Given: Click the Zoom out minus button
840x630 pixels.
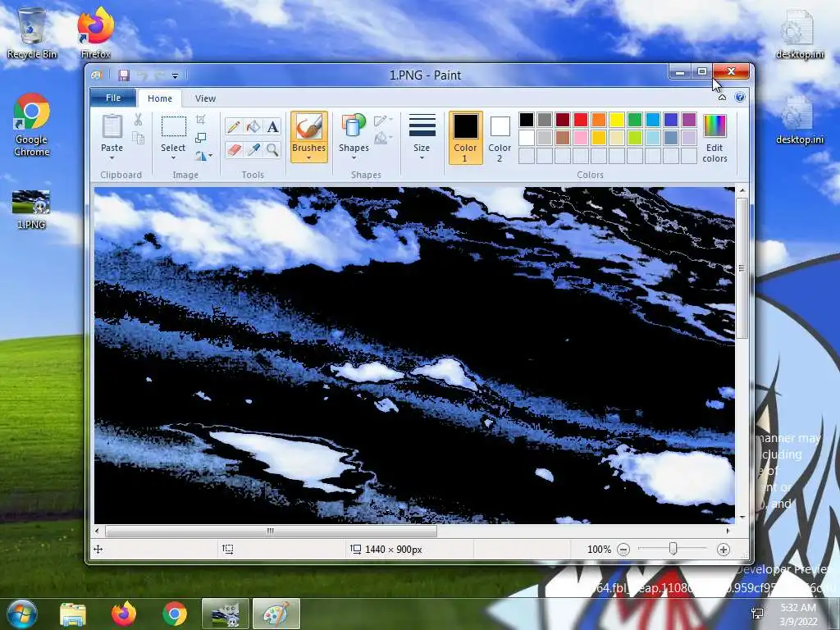Looking at the screenshot, I should pos(623,549).
